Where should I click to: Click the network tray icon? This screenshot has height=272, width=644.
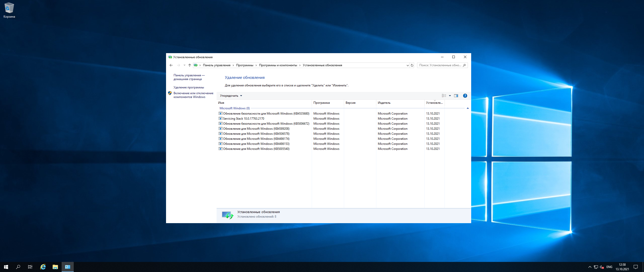pos(596,267)
